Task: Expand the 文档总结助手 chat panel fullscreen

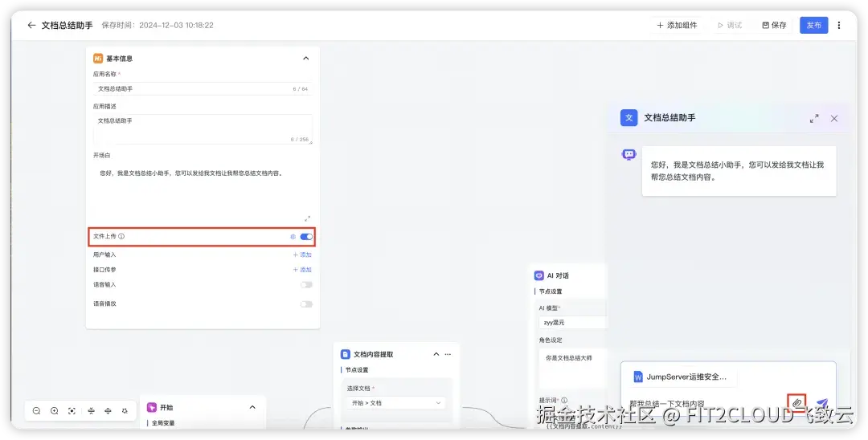Action: [814, 118]
